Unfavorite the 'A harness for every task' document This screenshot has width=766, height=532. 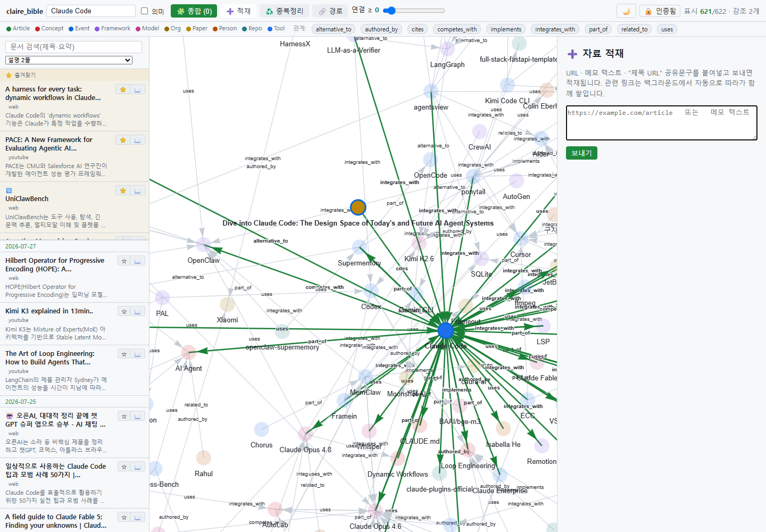click(123, 89)
